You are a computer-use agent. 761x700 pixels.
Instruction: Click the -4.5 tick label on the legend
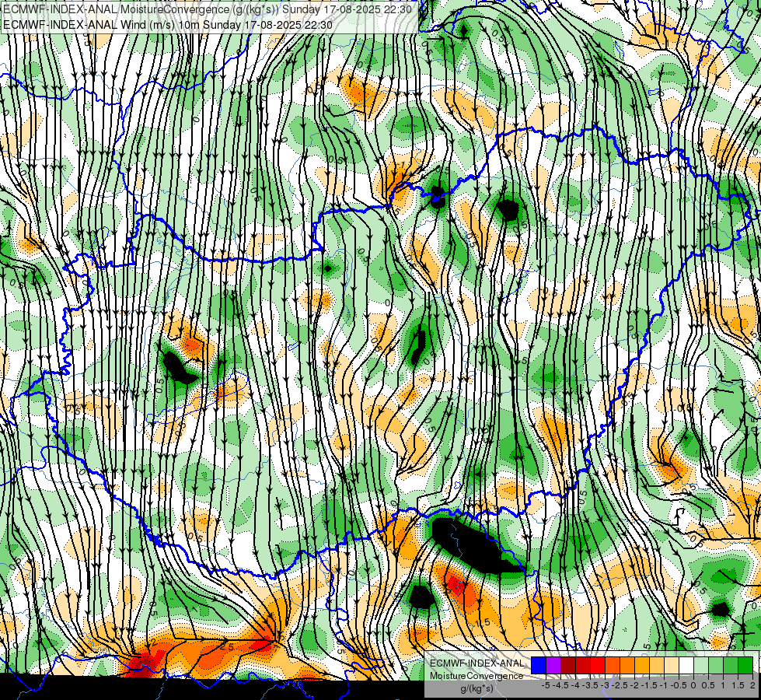click(x=560, y=685)
